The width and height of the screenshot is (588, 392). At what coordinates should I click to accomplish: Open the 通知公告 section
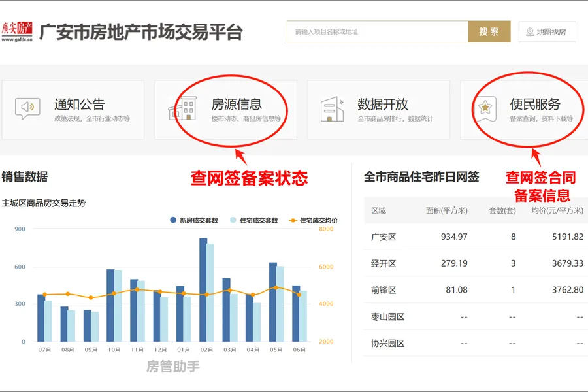tap(72, 110)
